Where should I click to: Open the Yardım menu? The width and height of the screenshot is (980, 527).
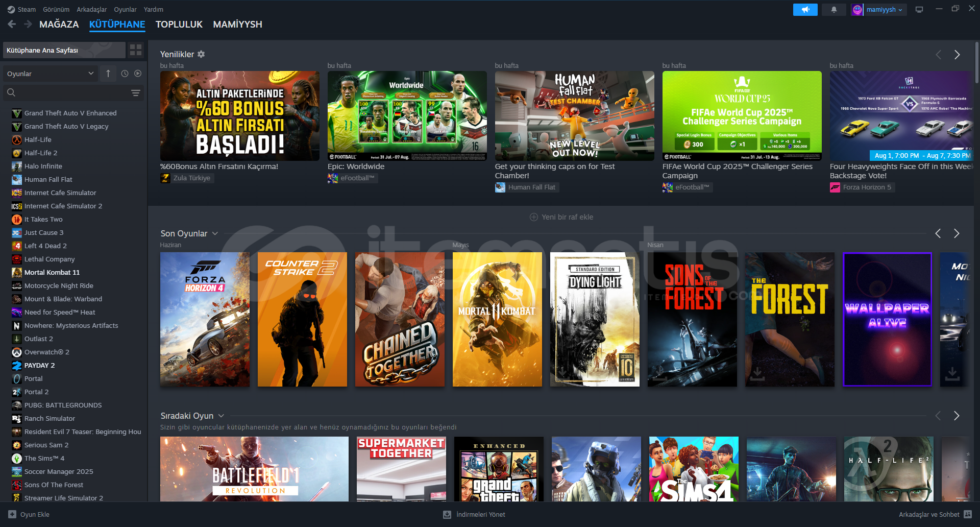[154, 9]
